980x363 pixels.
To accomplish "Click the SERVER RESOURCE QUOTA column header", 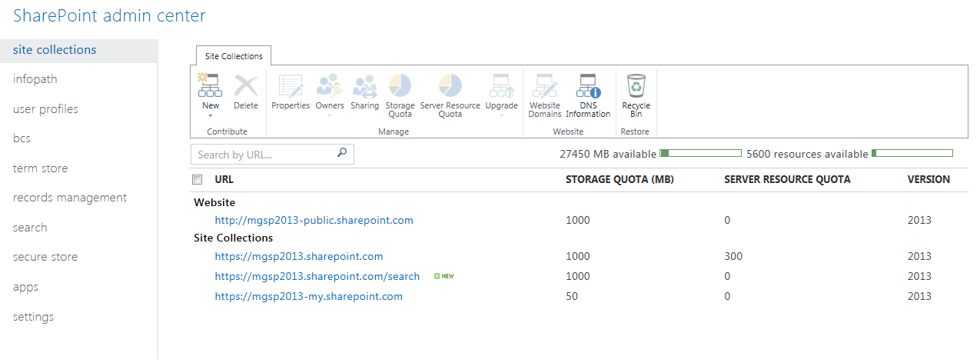I will tap(787, 179).
